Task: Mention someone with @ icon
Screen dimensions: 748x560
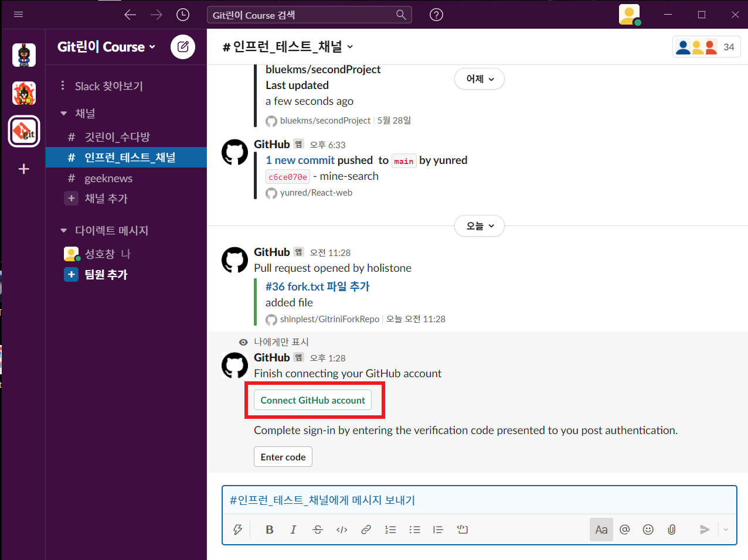Action: (625, 530)
